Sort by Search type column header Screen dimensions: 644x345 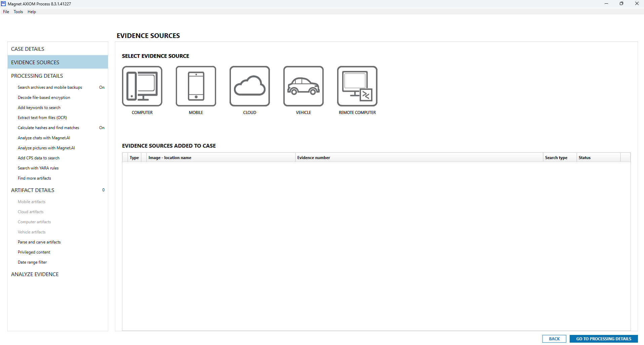(560, 157)
